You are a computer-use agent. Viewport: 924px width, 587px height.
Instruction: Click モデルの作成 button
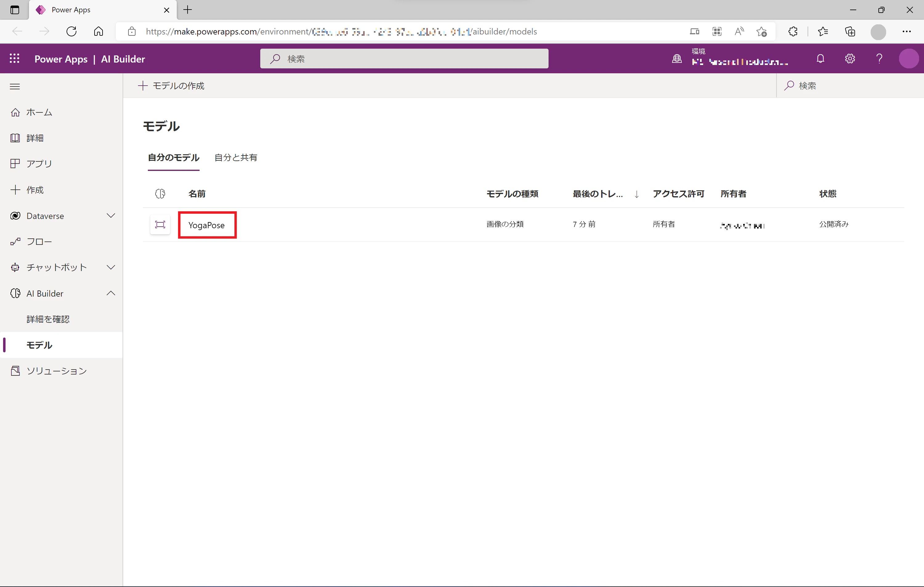pos(171,86)
